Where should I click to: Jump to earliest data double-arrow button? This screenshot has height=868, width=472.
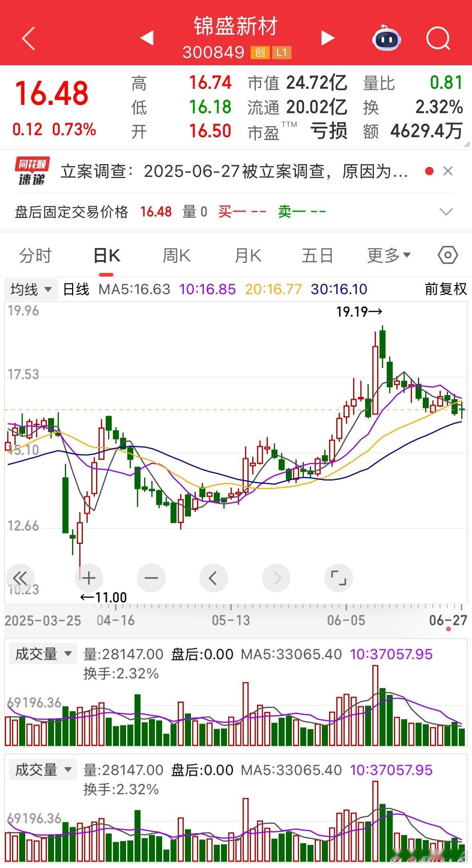[x=20, y=578]
